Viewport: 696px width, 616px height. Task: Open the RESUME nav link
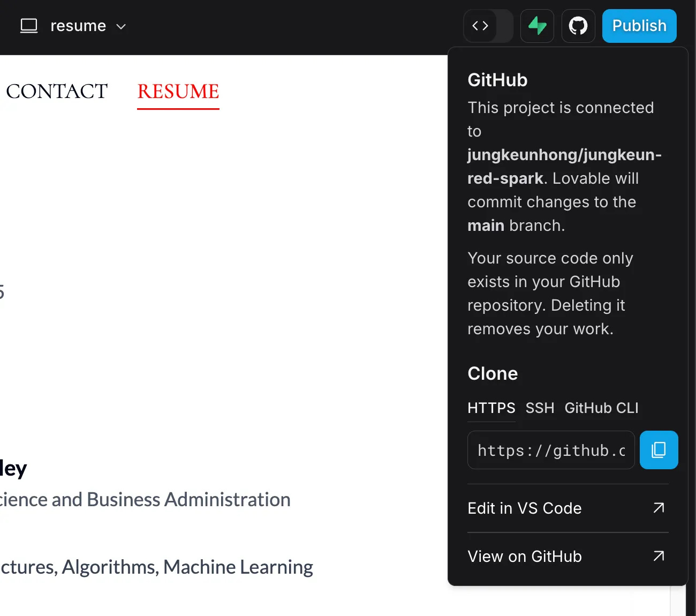click(x=178, y=92)
